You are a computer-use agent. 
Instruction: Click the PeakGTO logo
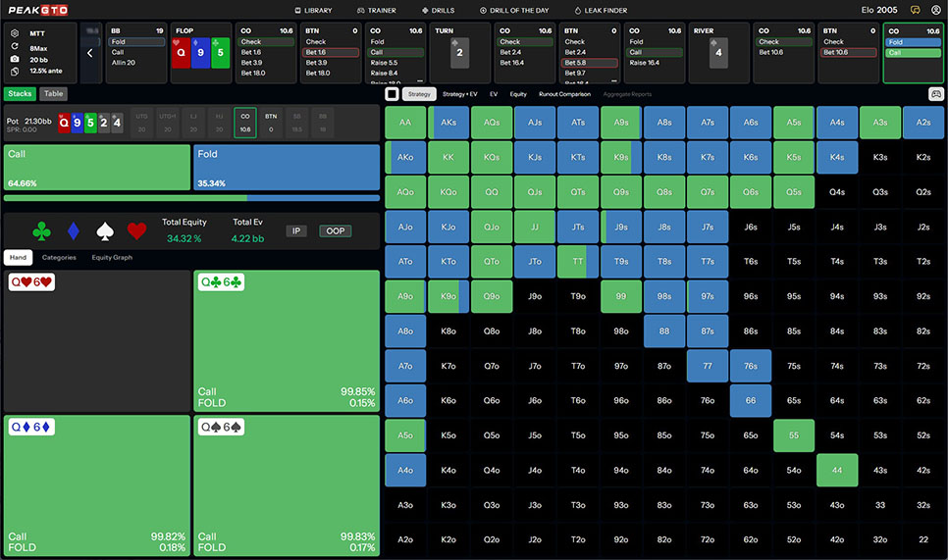(36, 10)
